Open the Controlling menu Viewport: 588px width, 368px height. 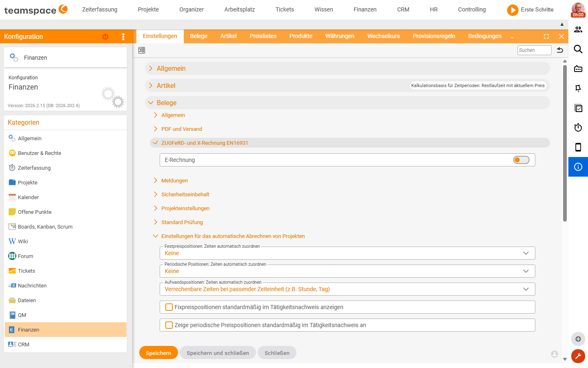[x=472, y=9]
